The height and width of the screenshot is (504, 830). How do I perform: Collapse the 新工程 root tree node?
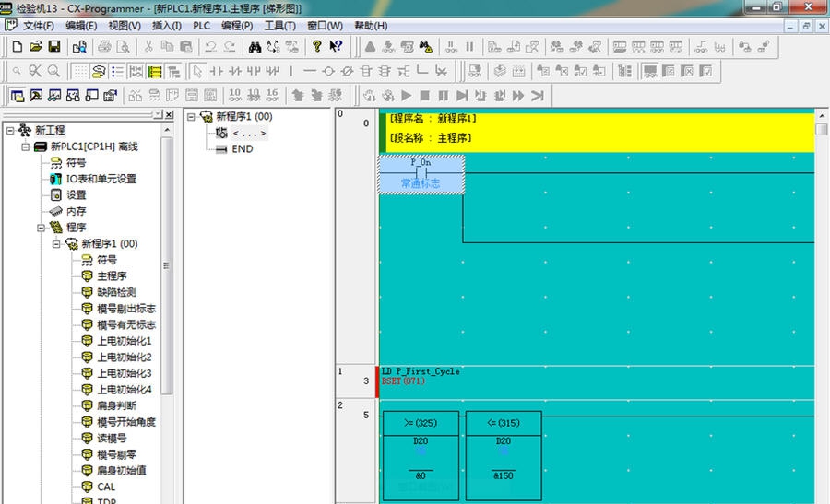click(10, 130)
